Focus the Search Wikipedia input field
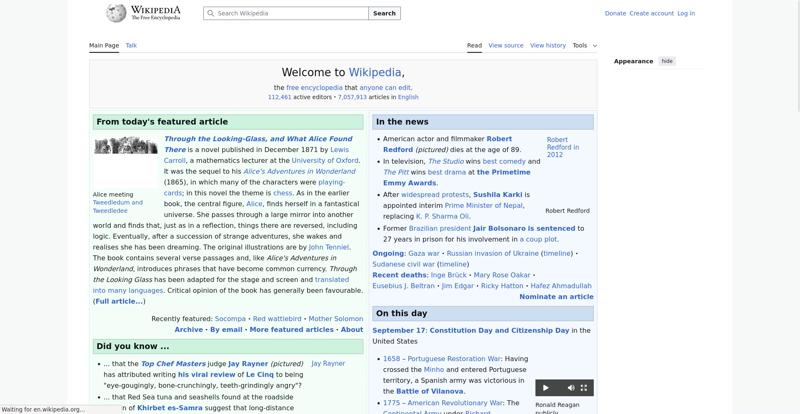The height and width of the screenshot is (414, 800). tap(286, 13)
